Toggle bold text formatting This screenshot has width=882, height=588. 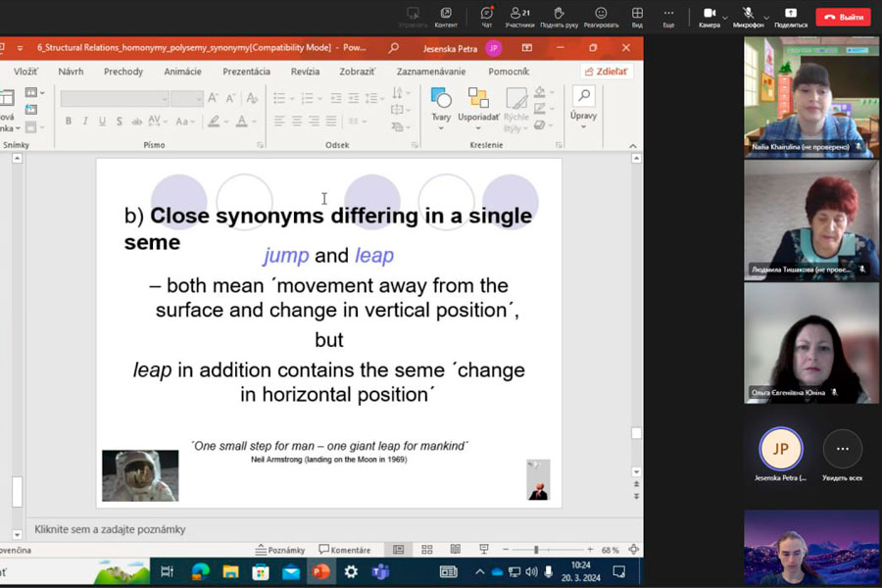(x=69, y=122)
